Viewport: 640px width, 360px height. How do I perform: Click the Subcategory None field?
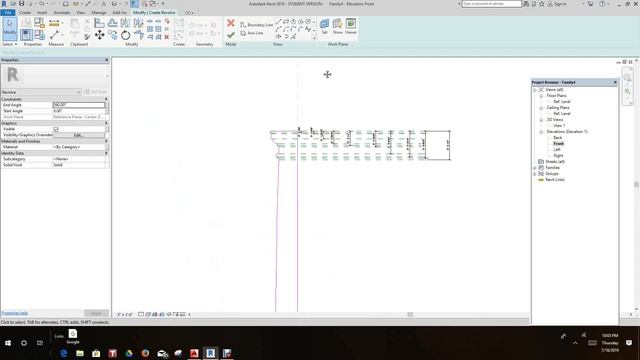tap(79, 159)
